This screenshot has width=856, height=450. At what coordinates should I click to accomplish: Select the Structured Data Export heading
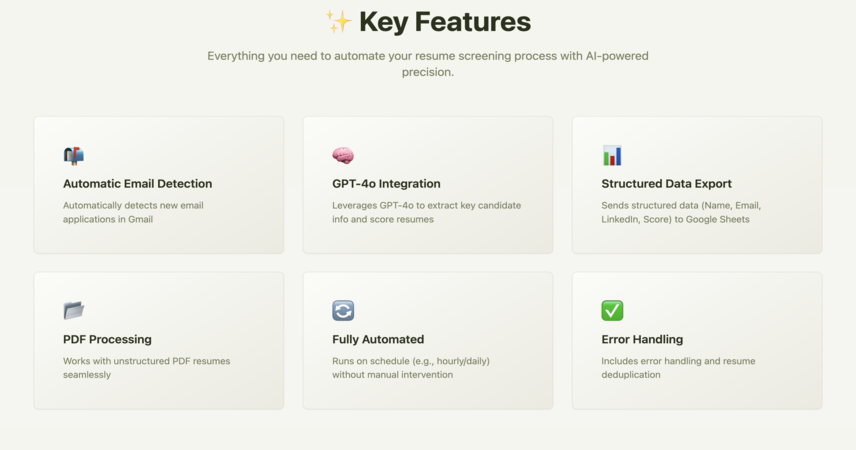(x=666, y=183)
